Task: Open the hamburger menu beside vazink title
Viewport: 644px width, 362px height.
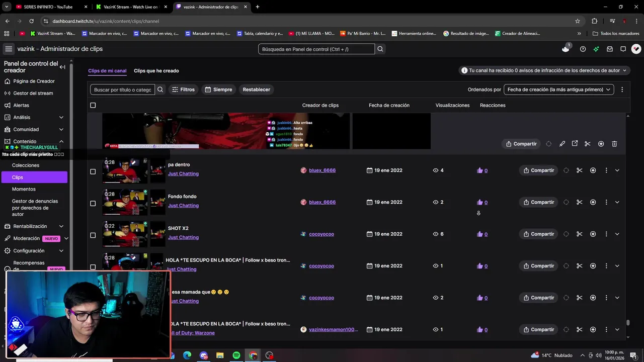Action: [x=9, y=49]
